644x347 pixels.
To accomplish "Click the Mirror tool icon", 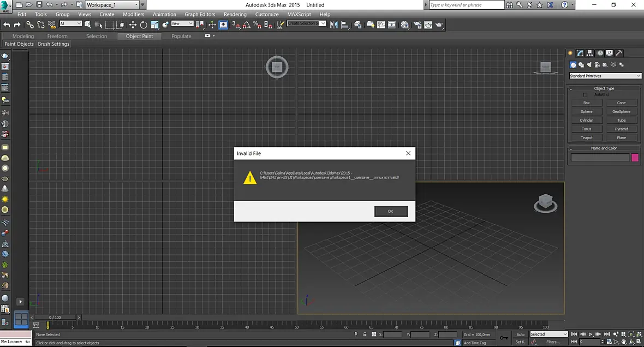I will click(334, 25).
